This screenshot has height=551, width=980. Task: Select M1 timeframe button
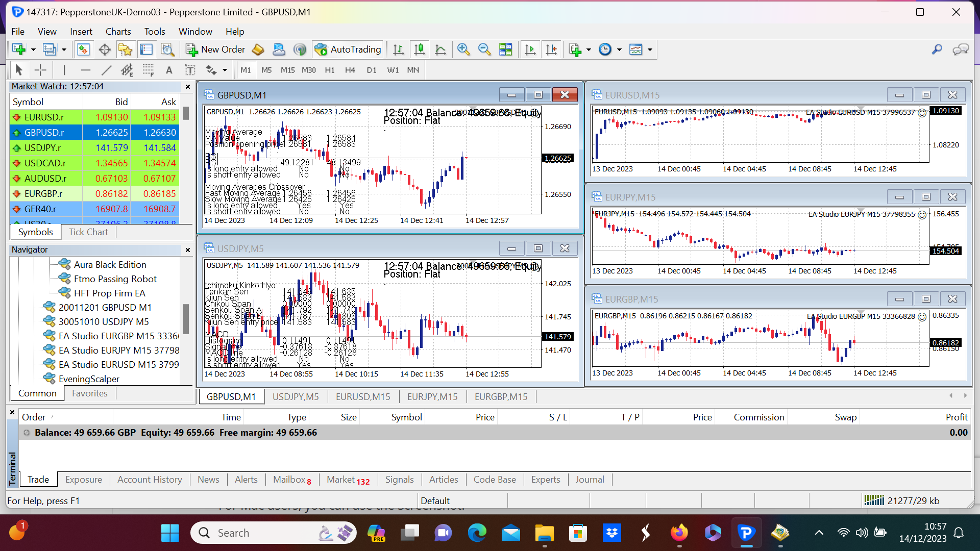[246, 70]
